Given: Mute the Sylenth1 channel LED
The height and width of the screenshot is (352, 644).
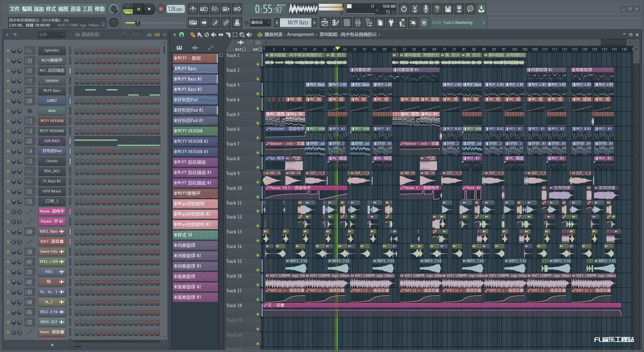Looking at the screenshot, I should coord(8,51).
